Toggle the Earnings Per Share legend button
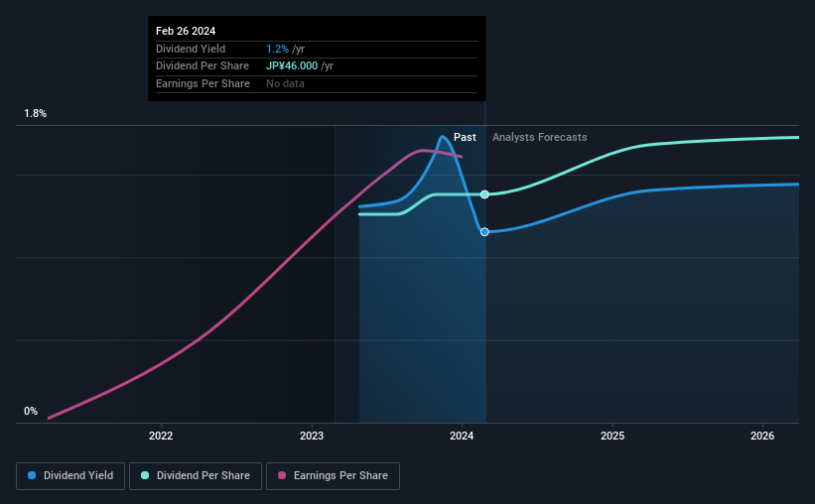The height and width of the screenshot is (504, 815). click(333, 476)
